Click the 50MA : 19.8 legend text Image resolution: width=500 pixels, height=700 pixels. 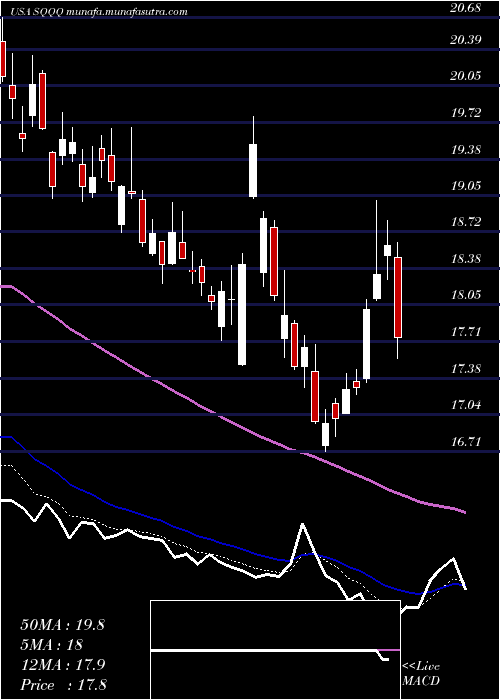[62, 625]
